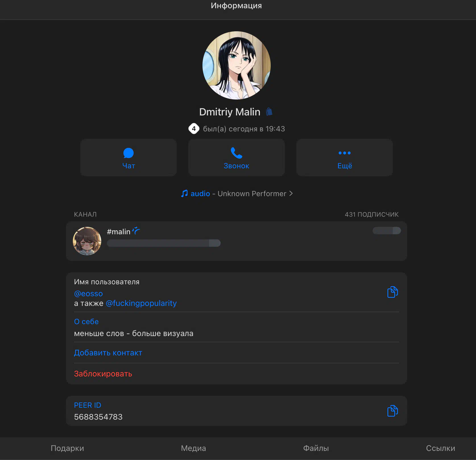Copy username with the copy icon
This screenshot has width=476, height=460.
(392, 292)
